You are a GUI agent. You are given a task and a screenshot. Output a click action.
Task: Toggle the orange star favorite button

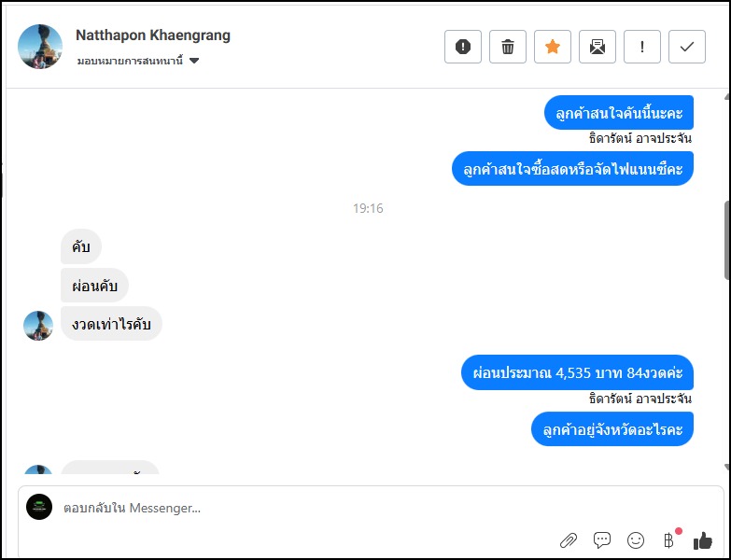[x=553, y=47]
